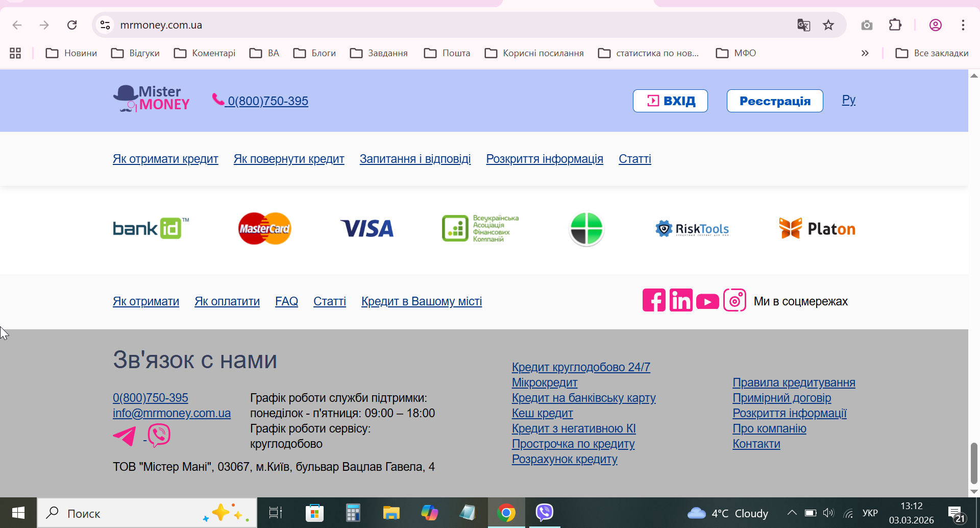Open Кредит цілодобово 24/7 link
The width and height of the screenshot is (980, 528).
[x=581, y=367]
